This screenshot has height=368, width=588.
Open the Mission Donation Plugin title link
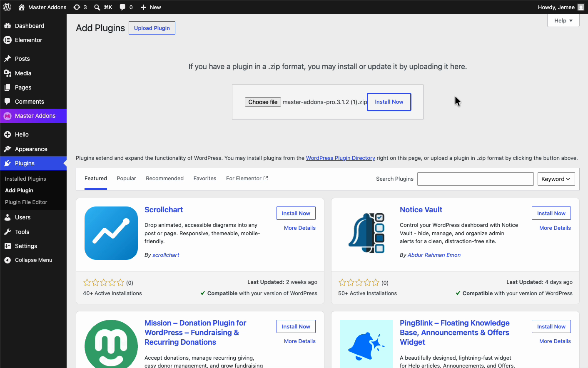click(195, 333)
